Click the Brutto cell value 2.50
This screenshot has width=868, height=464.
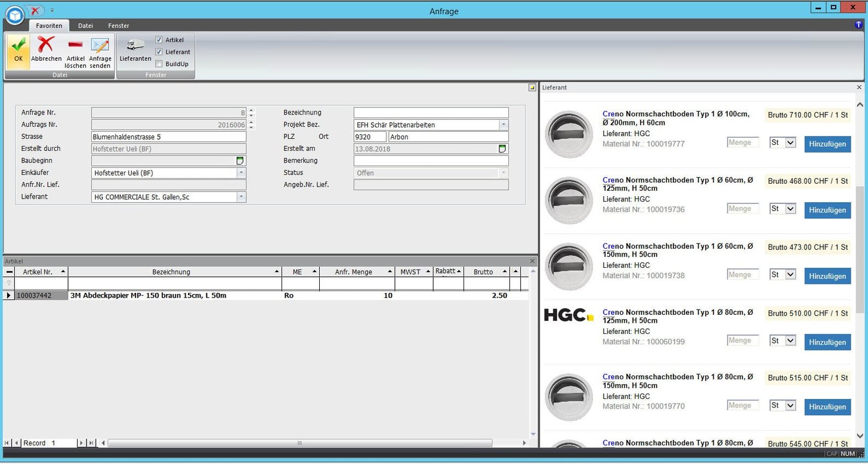pos(486,296)
